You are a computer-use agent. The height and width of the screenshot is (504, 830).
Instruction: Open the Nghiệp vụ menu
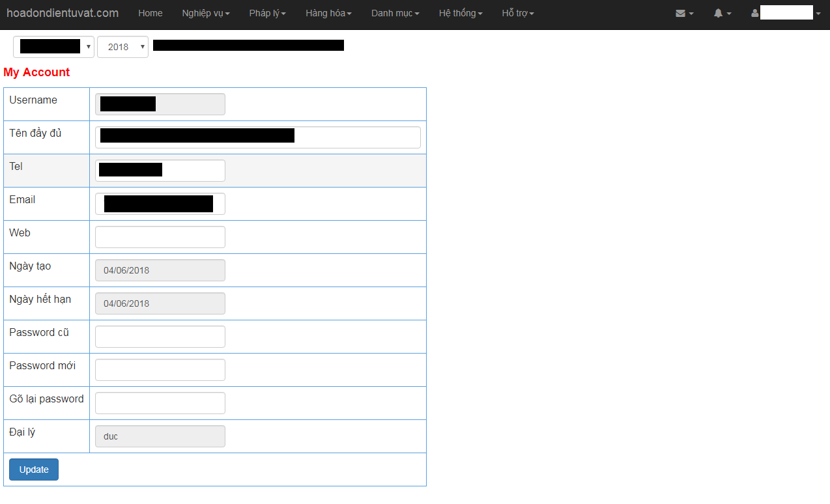[206, 13]
